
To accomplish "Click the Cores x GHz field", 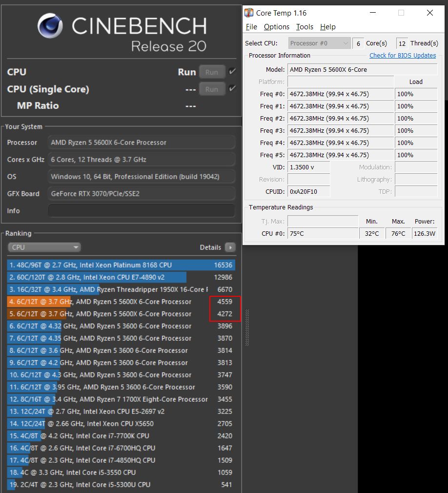I will (142, 160).
